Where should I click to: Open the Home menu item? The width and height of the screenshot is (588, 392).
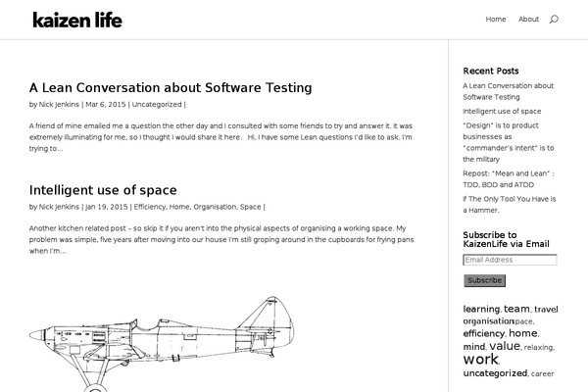[496, 20]
